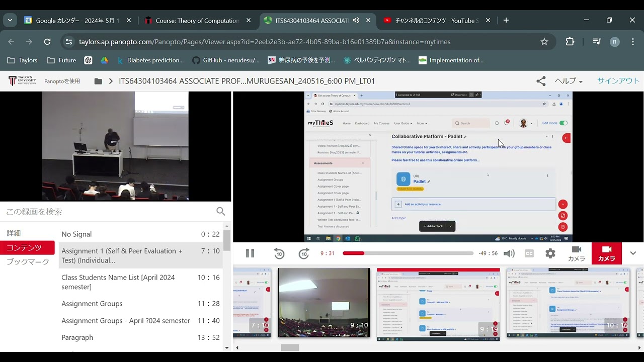The height and width of the screenshot is (362, 644).
Task: Click the thumbnail strip scrollbar handle
Action: [290, 347]
